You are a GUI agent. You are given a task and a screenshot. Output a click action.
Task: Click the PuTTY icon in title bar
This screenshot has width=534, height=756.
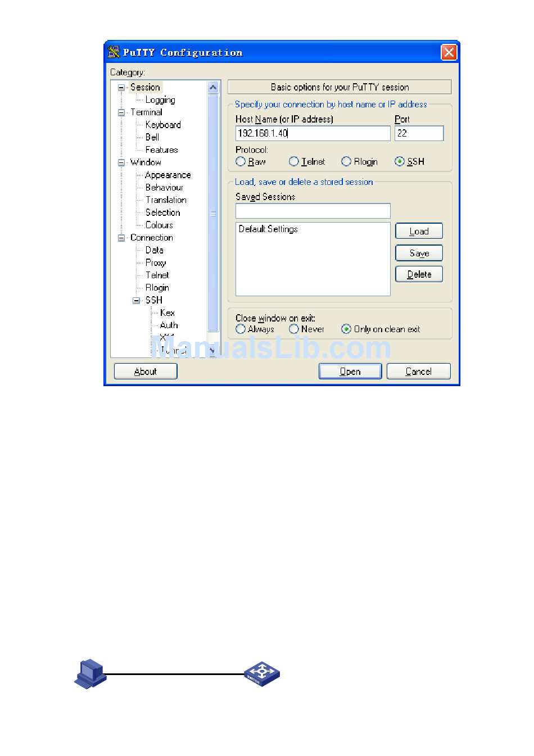[114, 52]
